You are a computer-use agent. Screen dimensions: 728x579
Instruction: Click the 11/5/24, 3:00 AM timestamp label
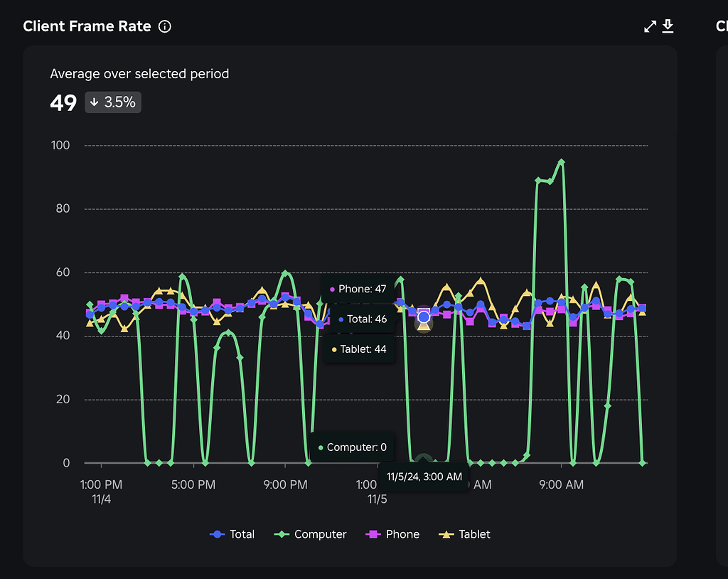click(x=424, y=477)
